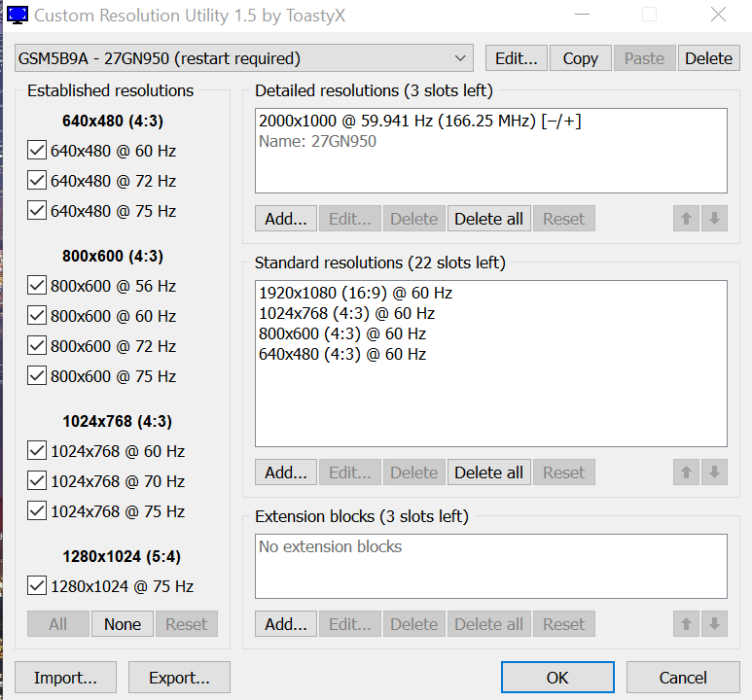Move detailed resolution up with up arrow

pos(686,219)
